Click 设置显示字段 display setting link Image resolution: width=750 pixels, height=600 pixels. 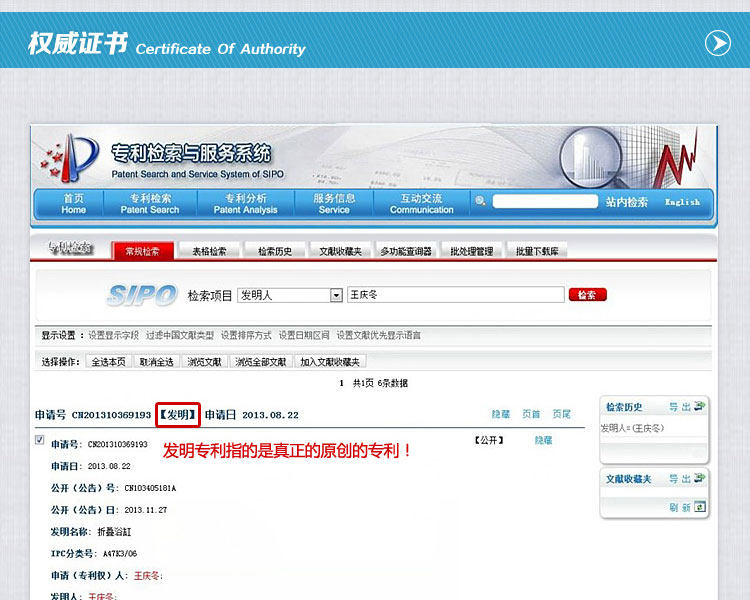pyautogui.click(x=113, y=335)
